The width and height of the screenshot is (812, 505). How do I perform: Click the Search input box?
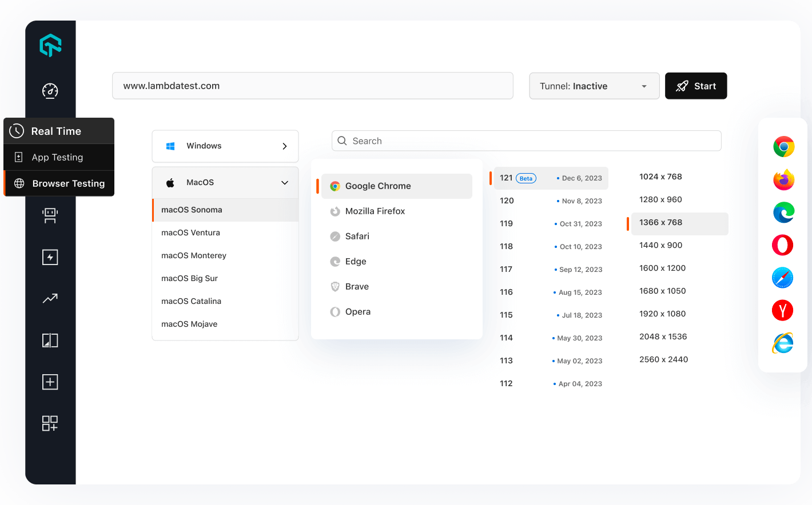click(x=527, y=141)
